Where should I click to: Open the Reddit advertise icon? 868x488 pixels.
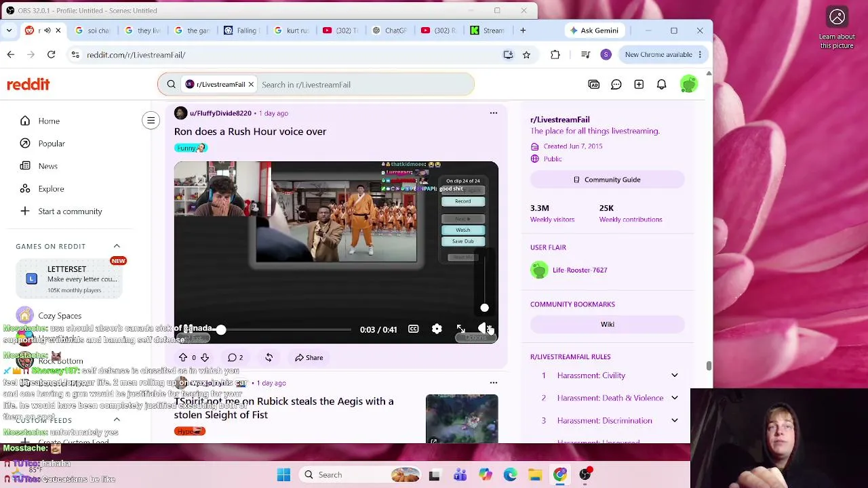594,85
